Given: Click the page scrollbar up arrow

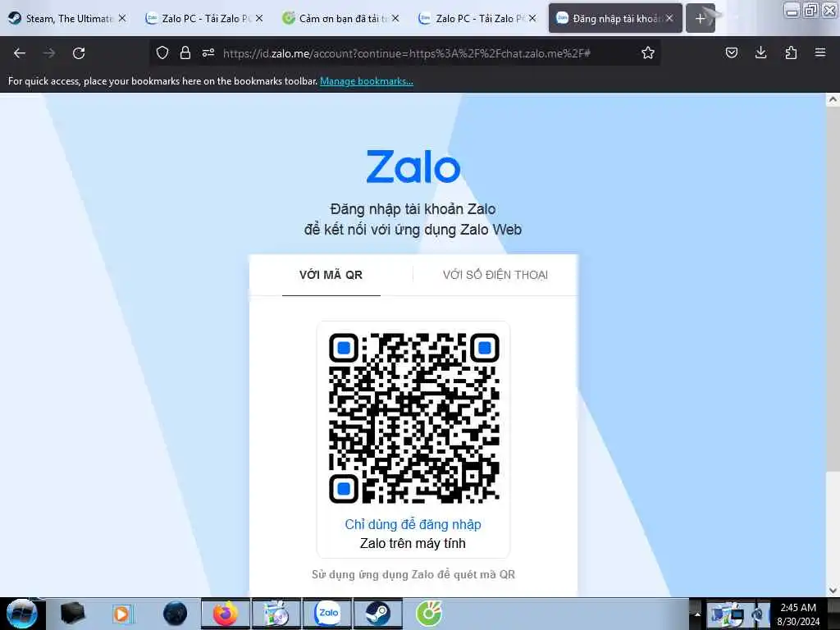Looking at the screenshot, I should (833, 99).
